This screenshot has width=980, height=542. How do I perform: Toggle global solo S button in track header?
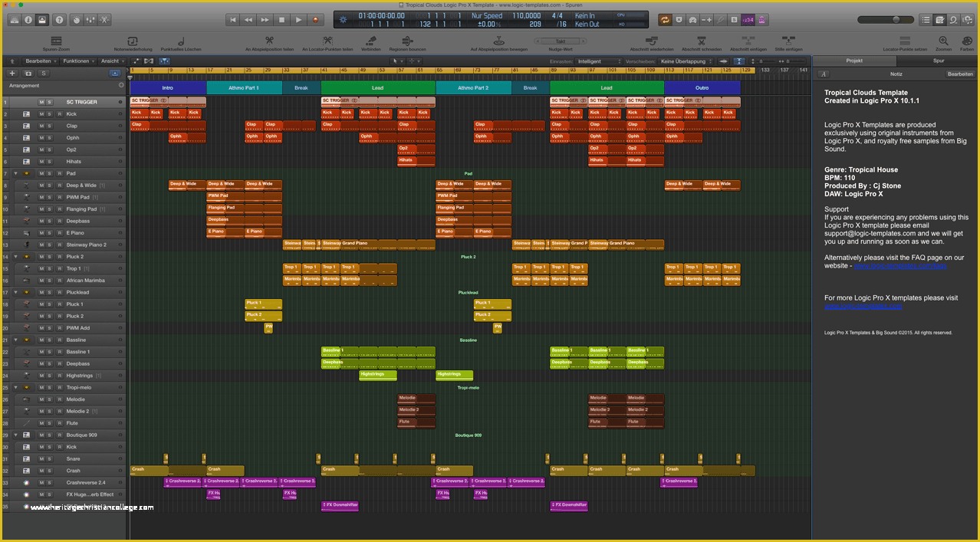[x=44, y=74]
